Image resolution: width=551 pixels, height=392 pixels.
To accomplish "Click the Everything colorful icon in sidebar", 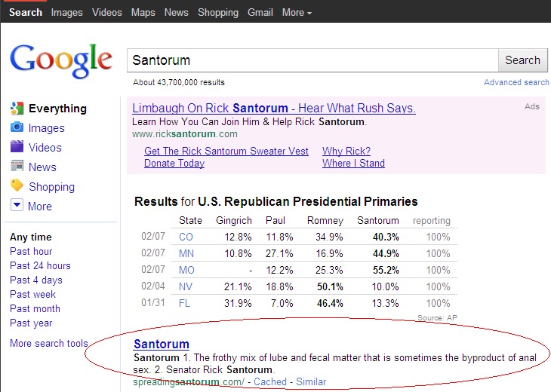I will (x=17, y=109).
